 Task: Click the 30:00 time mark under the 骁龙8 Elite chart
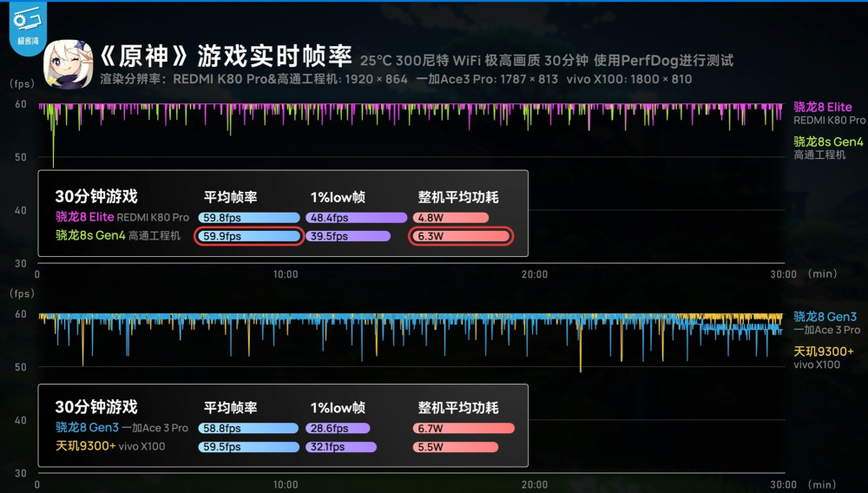point(783,274)
